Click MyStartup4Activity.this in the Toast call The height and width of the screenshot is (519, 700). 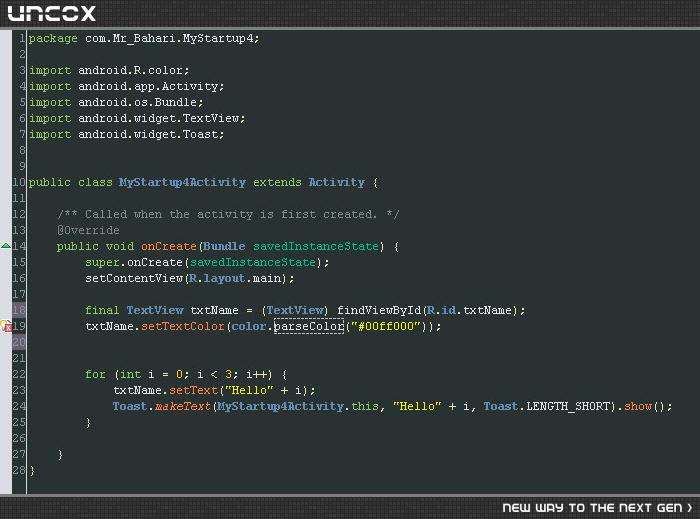[298, 406]
